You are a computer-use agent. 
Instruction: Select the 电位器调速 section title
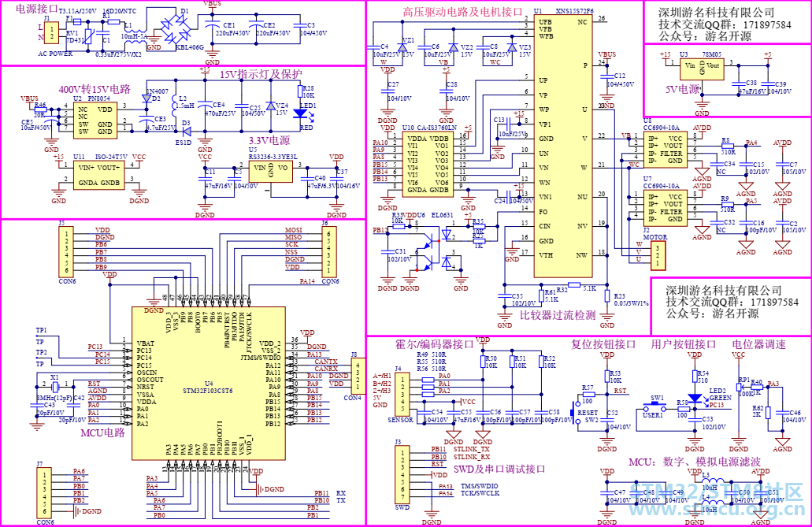point(758,344)
